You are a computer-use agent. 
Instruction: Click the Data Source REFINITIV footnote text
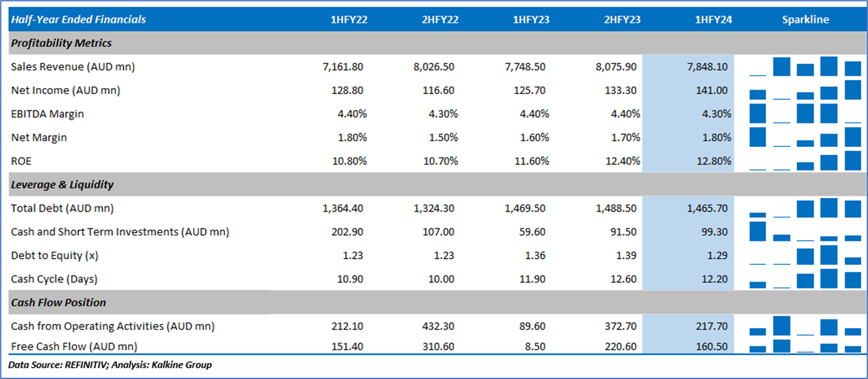(x=110, y=365)
